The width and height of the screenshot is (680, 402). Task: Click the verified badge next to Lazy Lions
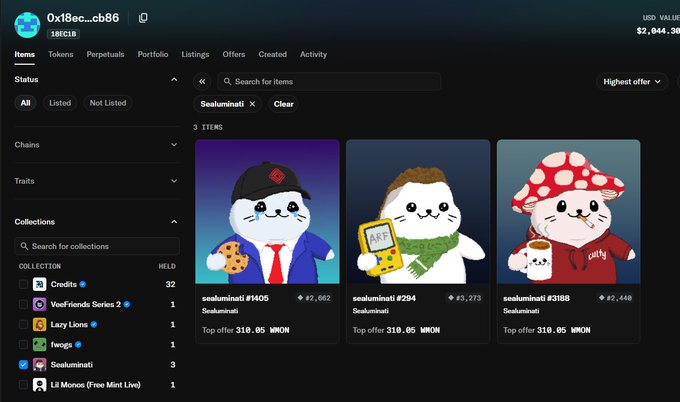point(94,324)
